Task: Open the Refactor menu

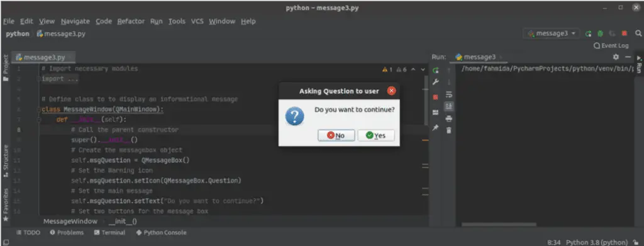Action: tap(131, 21)
